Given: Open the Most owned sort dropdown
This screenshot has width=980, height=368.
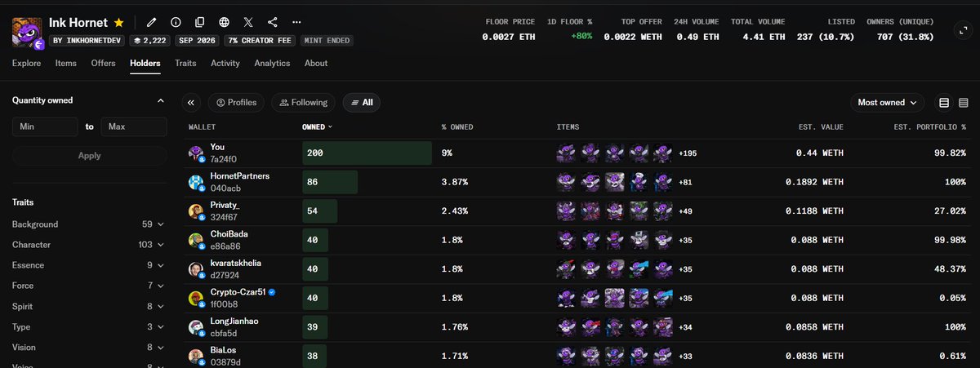Looking at the screenshot, I should click(x=888, y=103).
